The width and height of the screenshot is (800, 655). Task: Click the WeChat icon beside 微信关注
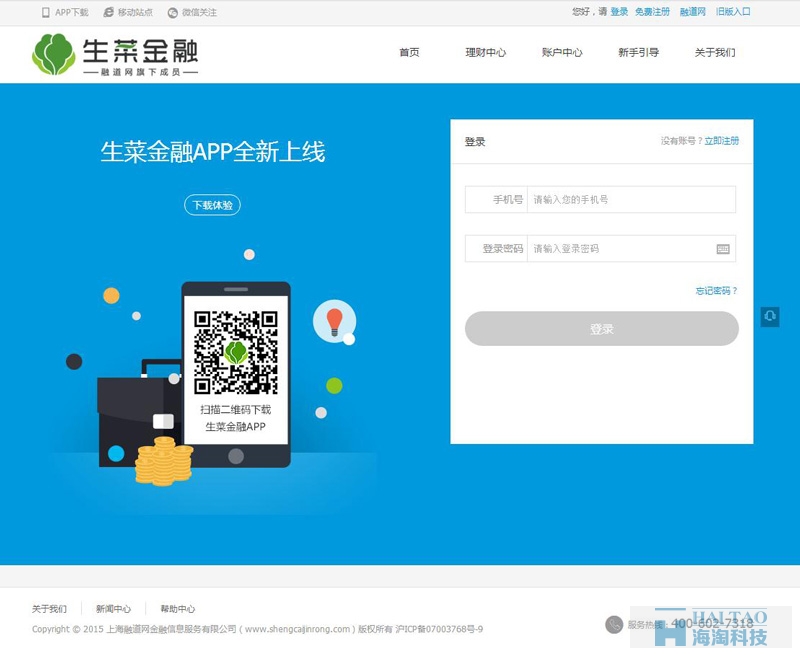173,13
